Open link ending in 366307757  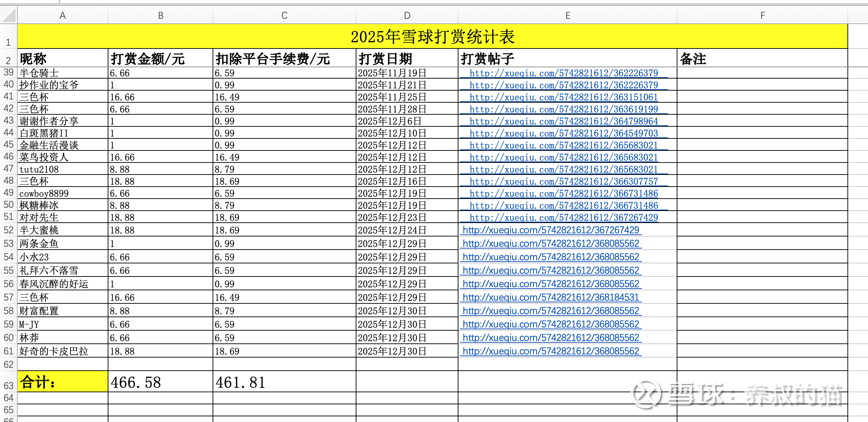[x=563, y=182]
